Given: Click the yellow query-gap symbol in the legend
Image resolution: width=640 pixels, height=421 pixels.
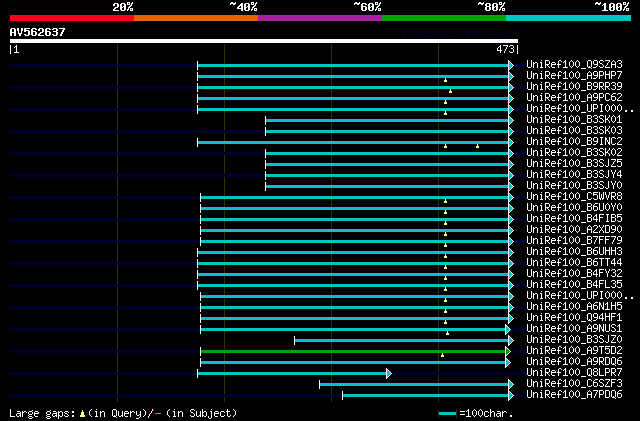Looking at the screenshot, I should pyautogui.click(x=82, y=414).
